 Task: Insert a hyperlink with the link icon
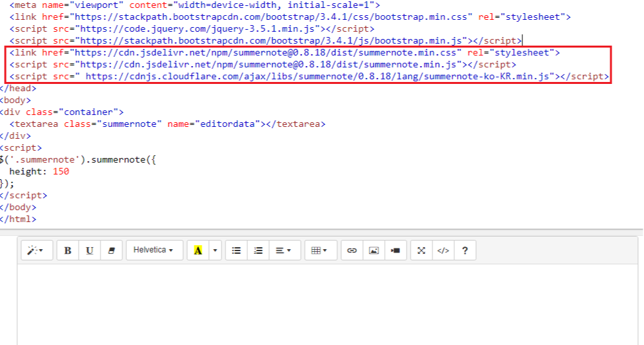[352, 250]
